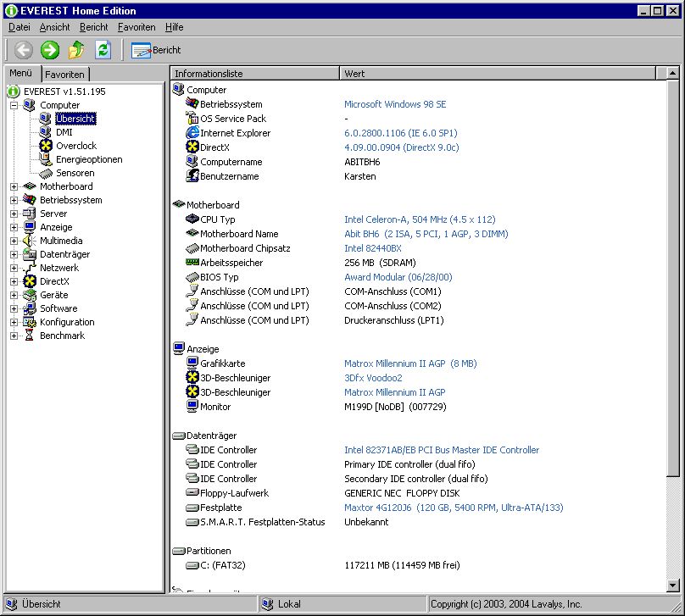Click the Betriebssystem icon in the tree
The height and width of the screenshot is (616, 685).
click(x=30, y=200)
